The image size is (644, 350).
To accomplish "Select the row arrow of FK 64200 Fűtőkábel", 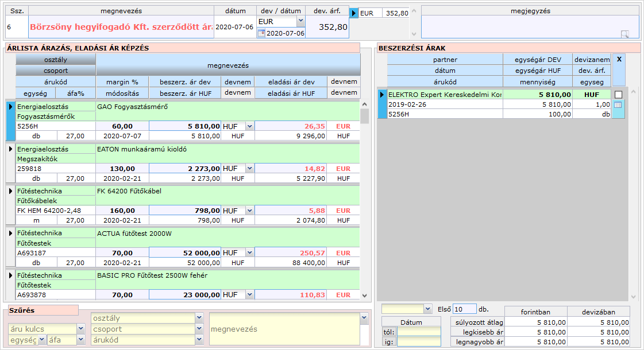I will [x=10, y=191].
